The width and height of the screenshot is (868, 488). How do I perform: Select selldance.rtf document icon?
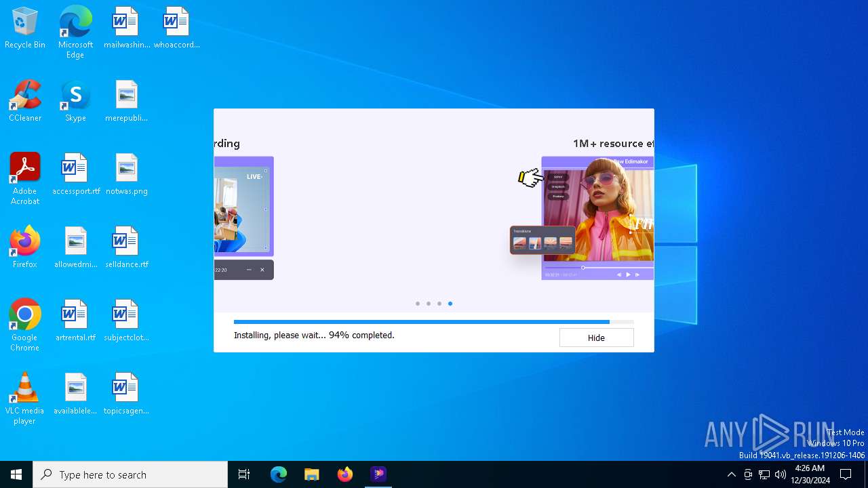pos(126,247)
